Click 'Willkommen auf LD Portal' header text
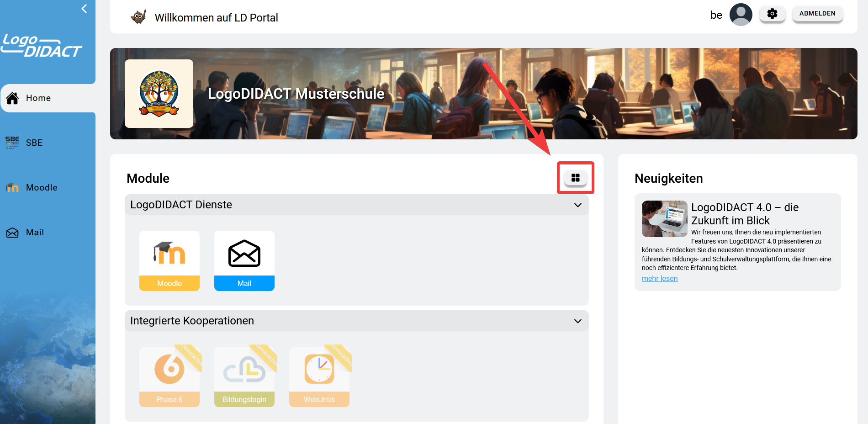The width and height of the screenshot is (868, 424). (x=216, y=18)
